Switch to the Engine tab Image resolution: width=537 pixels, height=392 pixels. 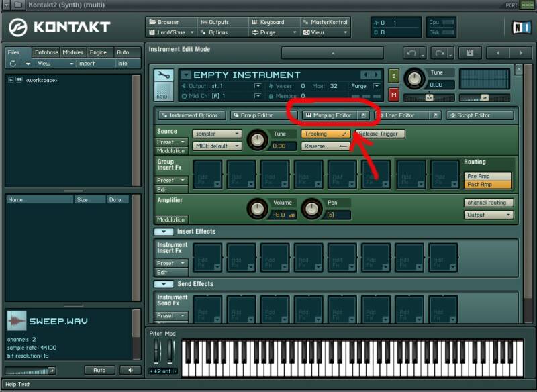(99, 52)
